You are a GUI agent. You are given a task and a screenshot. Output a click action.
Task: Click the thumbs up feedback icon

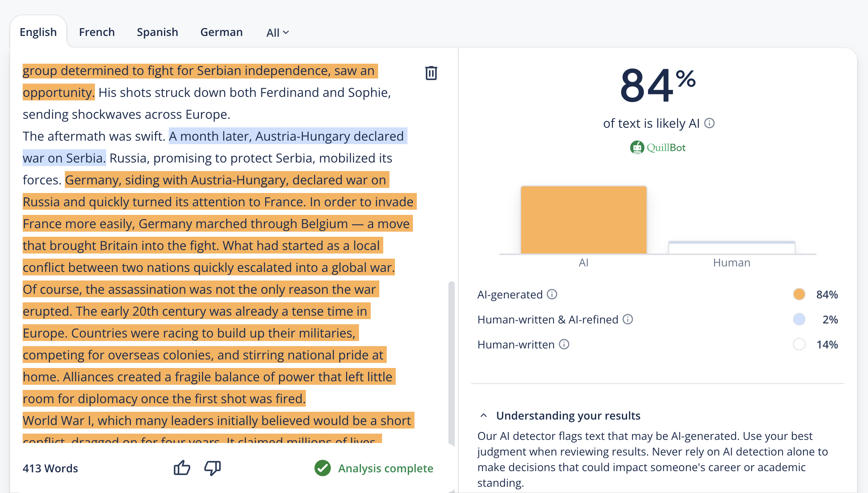[182, 468]
